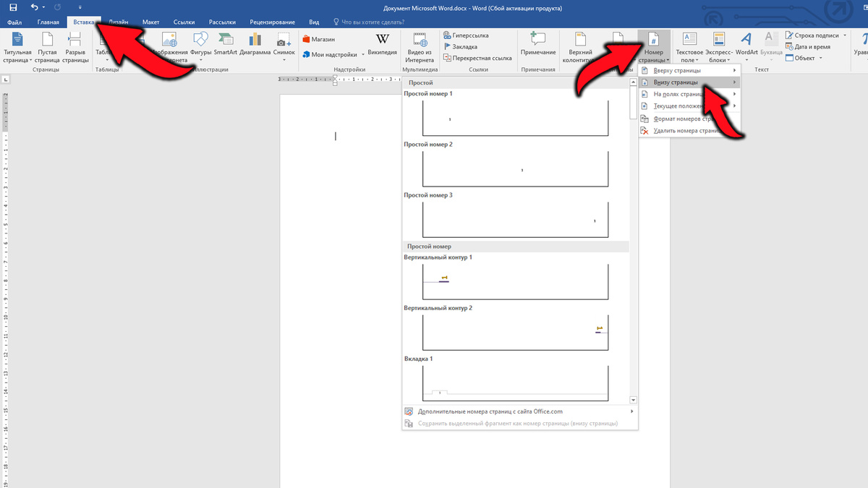Open Формат номеров страниц option
Screen dimensions: 868x488
pos(690,119)
